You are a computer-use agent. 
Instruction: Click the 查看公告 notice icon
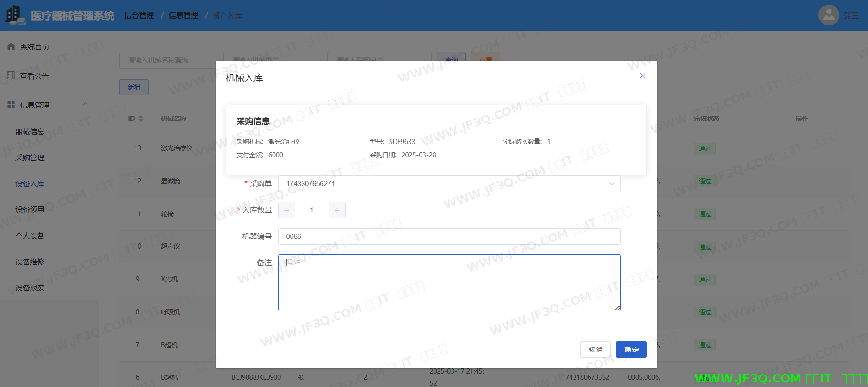click(11, 75)
